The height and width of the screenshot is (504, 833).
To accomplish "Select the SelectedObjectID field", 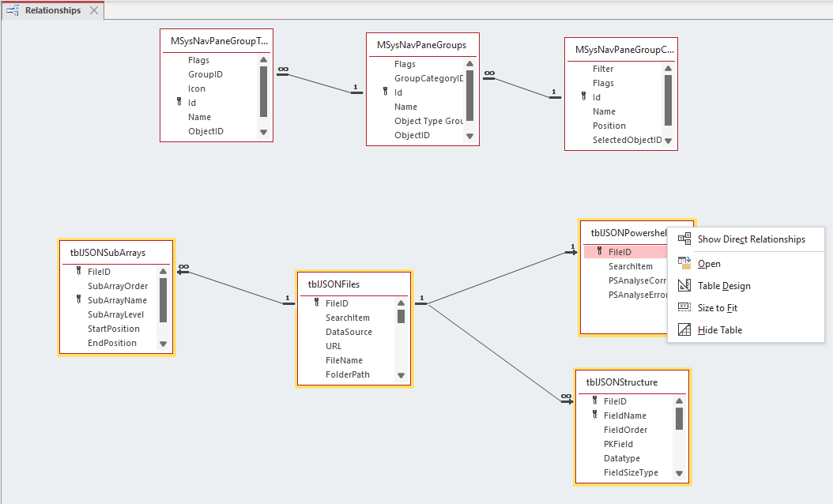I will [x=628, y=140].
